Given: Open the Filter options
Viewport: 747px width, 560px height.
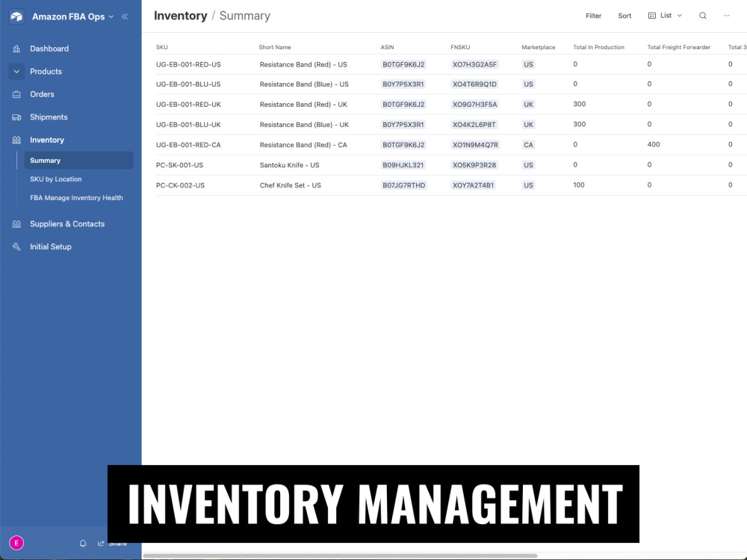Looking at the screenshot, I should point(593,15).
